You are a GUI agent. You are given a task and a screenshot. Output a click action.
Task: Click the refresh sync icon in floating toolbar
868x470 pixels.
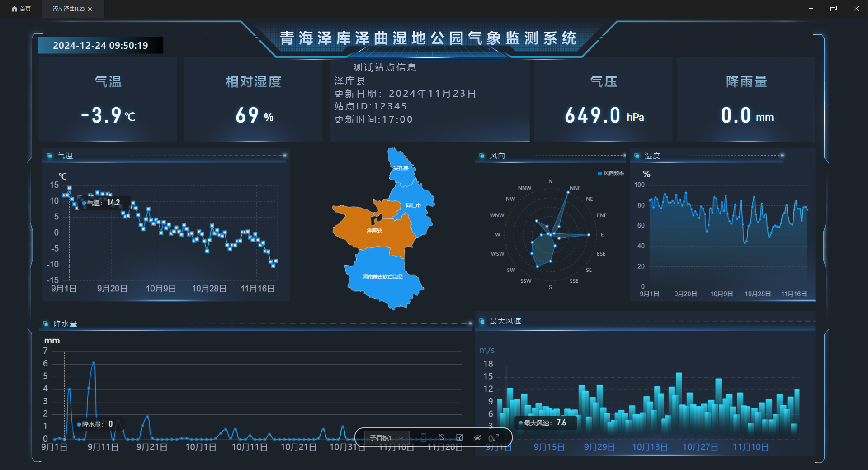(442, 437)
